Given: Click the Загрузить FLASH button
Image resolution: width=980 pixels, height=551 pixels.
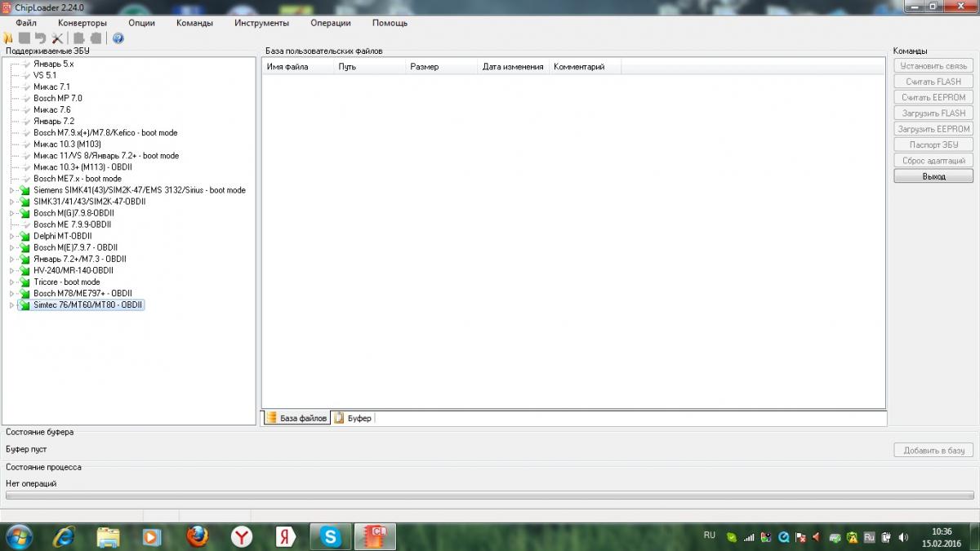Looking at the screenshot, I should (x=933, y=113).
